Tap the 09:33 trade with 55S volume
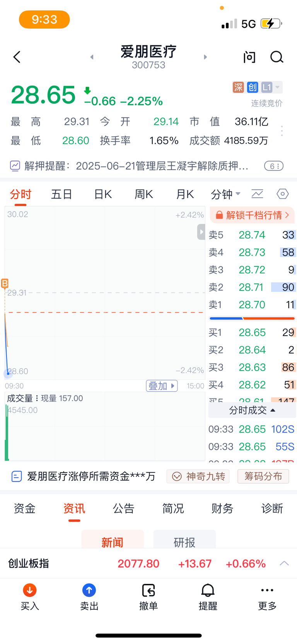Screen dimensions: 297x644 [252, 447]
